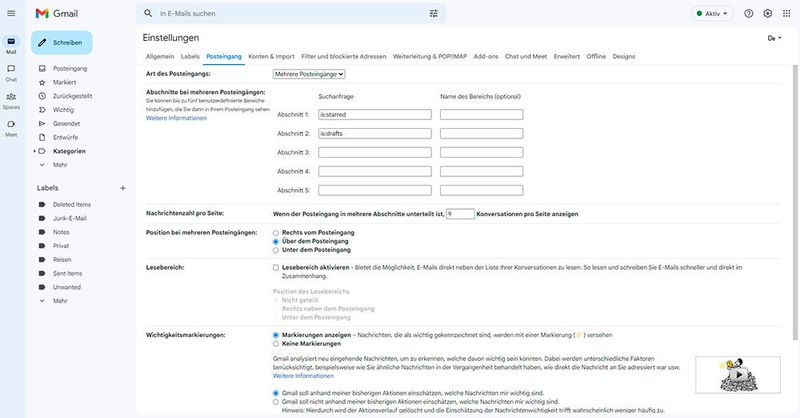The height and width of the screenshot is (418, 800).
Task: Choose Gmail soll anhand meiner Aktionen einschätzen
Action: (x=276, y=394)
